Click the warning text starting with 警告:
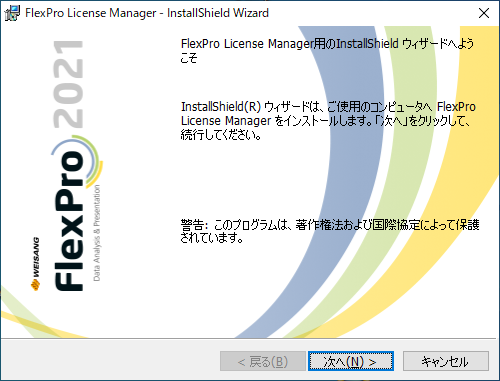Viewport: 500px width, 381px height. (330, 231)
